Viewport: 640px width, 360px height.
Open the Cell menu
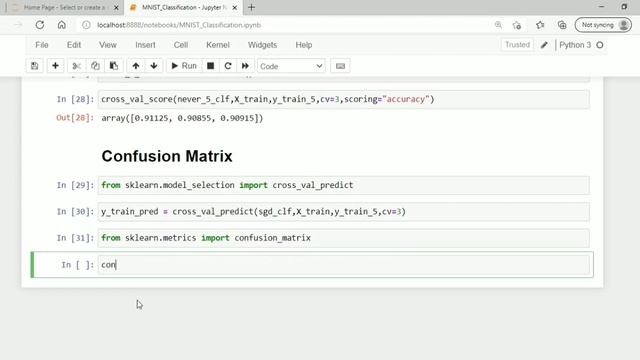(x=181, y=45)
